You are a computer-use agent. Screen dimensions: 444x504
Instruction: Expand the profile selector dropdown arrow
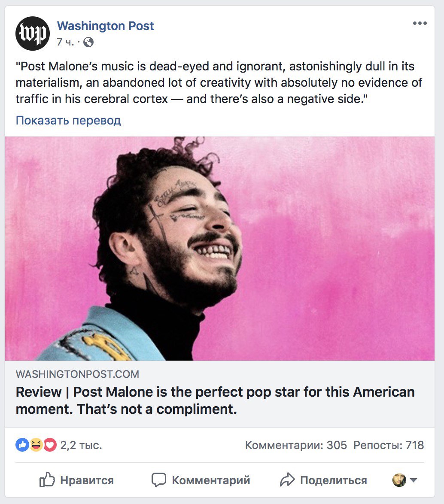414,480
